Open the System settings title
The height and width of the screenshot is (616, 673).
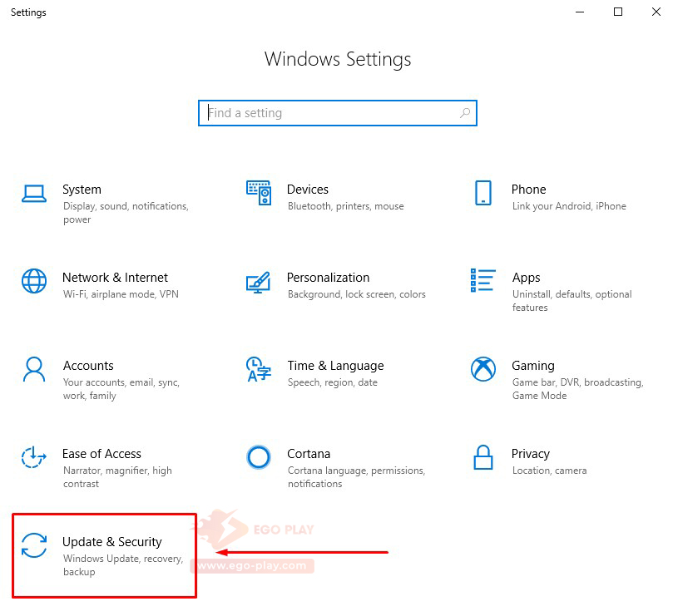(82, 190)
